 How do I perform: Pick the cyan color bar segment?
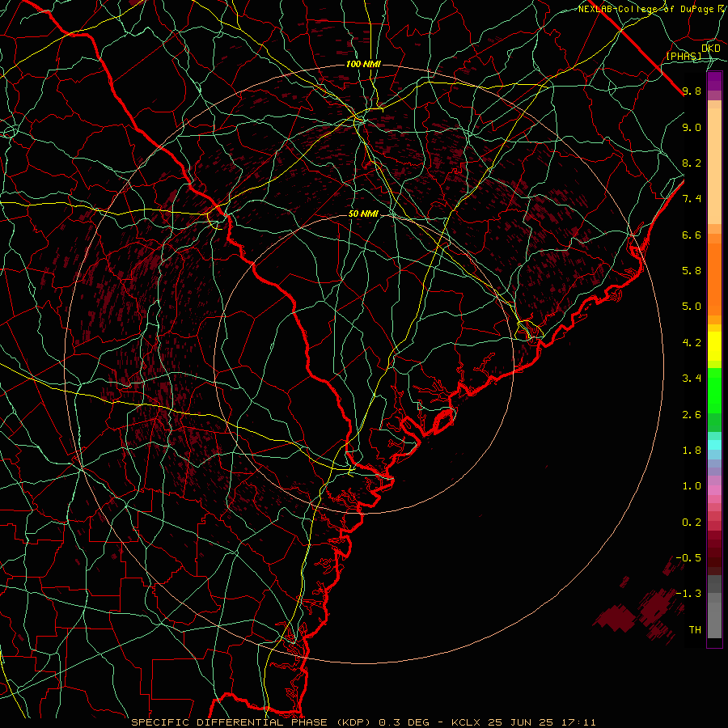714,445
